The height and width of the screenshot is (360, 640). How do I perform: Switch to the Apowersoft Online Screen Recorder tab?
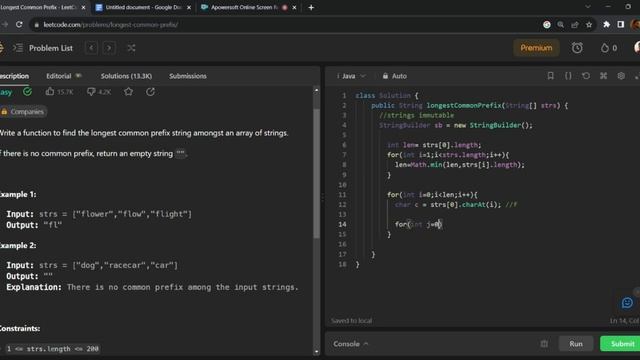tap(244, 7)
